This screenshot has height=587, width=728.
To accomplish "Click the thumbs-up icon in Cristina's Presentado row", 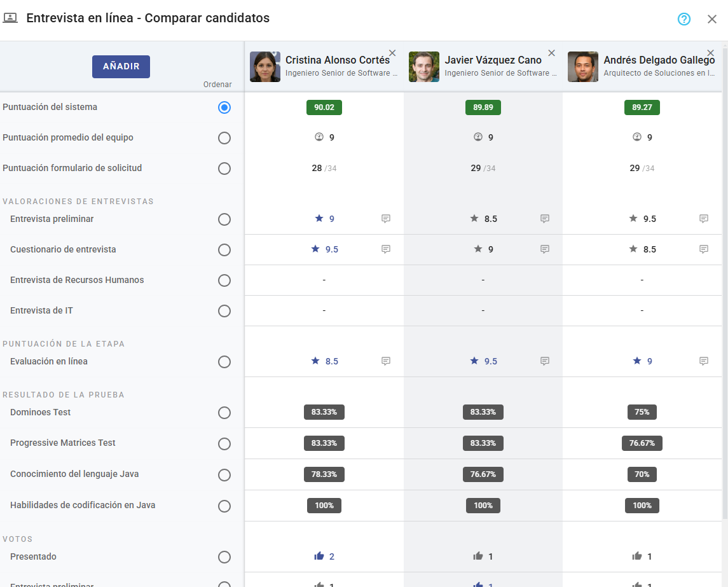I will click(319, 556).
